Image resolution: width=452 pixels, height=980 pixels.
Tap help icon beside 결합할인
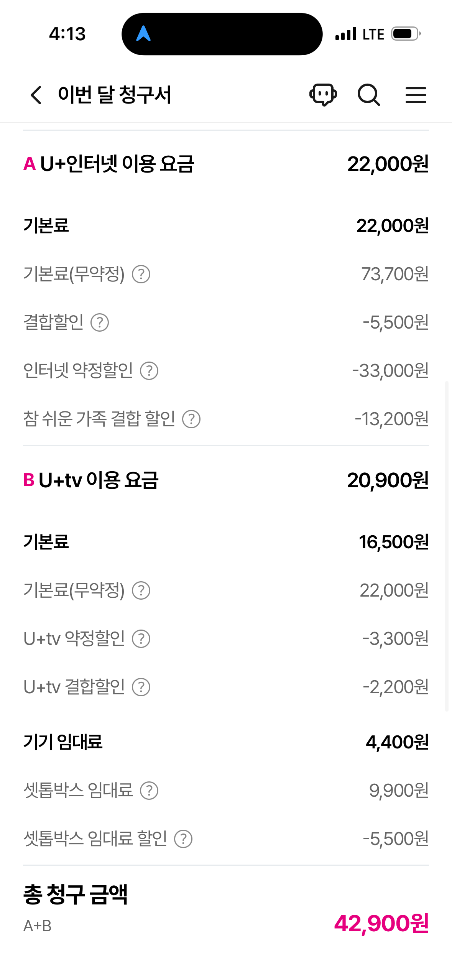(100, 322)
